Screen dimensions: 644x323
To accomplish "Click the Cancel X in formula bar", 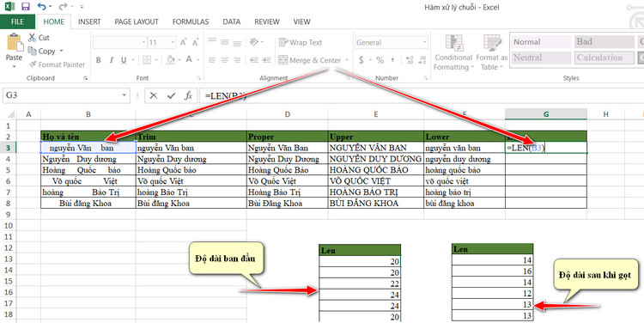I will pos(154,95).
